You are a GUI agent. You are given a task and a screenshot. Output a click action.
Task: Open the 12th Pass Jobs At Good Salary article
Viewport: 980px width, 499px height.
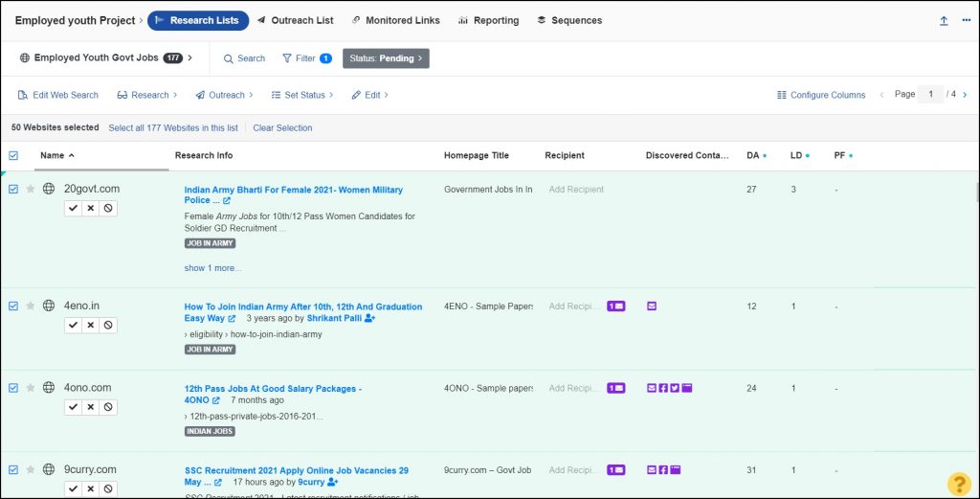(273, 394)
